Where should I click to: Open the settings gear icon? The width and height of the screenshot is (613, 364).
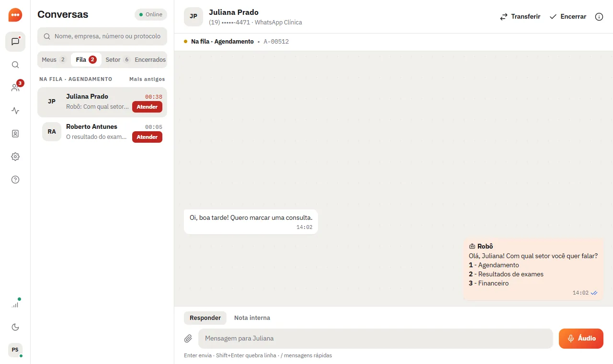[x=15, y=157]
